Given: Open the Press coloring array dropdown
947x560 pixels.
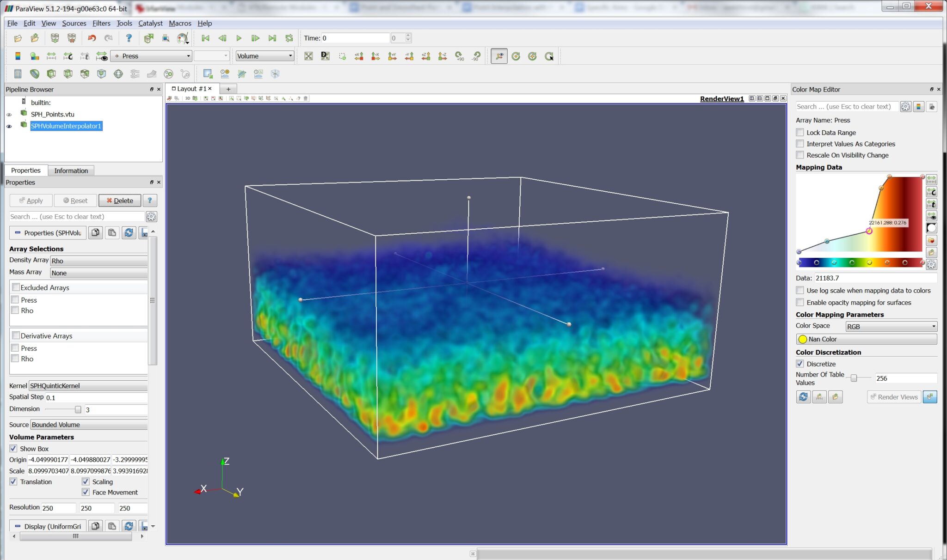Looking at the screenshot, I should pyautogui.click(x=151, y=56).
